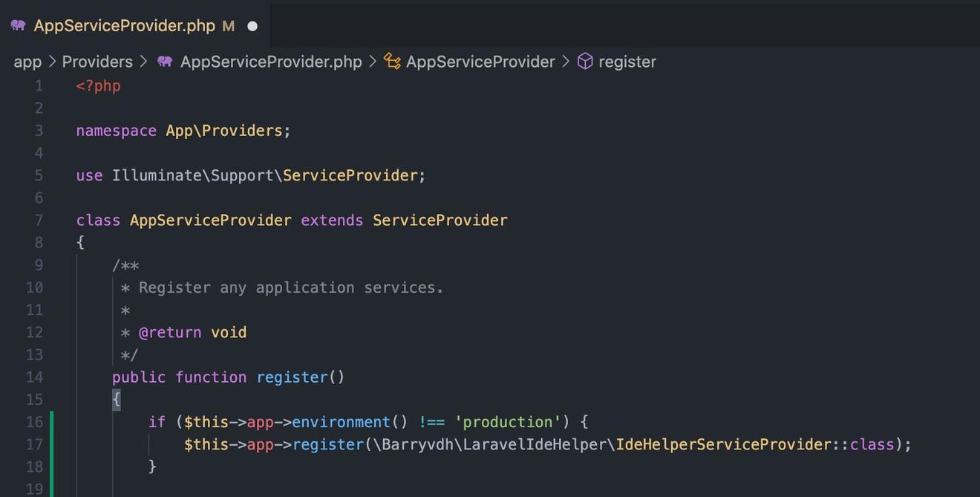980x497 pixels.
Task: Click line number 16 in the gutter
Action: (x=34, y=421)
